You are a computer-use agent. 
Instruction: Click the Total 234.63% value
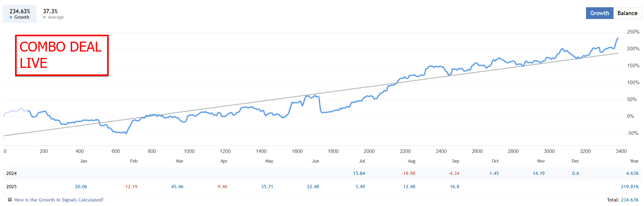click(x=630, y=200)
